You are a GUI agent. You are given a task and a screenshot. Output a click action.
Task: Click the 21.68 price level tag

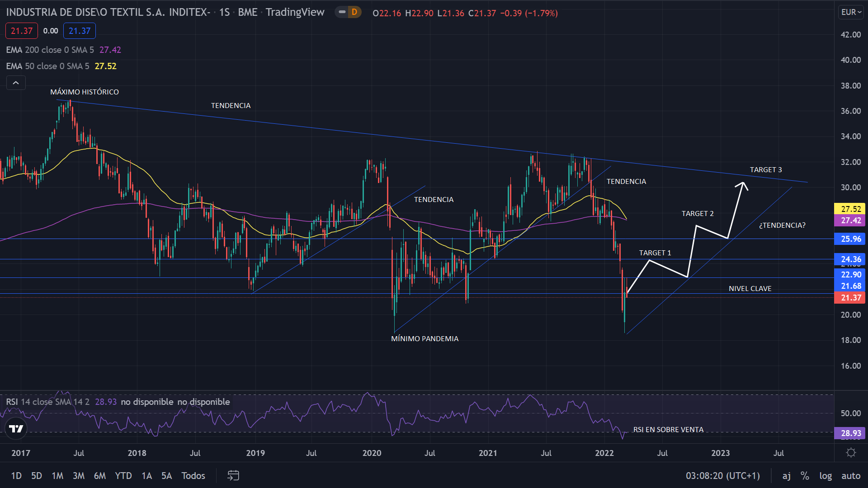(849, 286)
